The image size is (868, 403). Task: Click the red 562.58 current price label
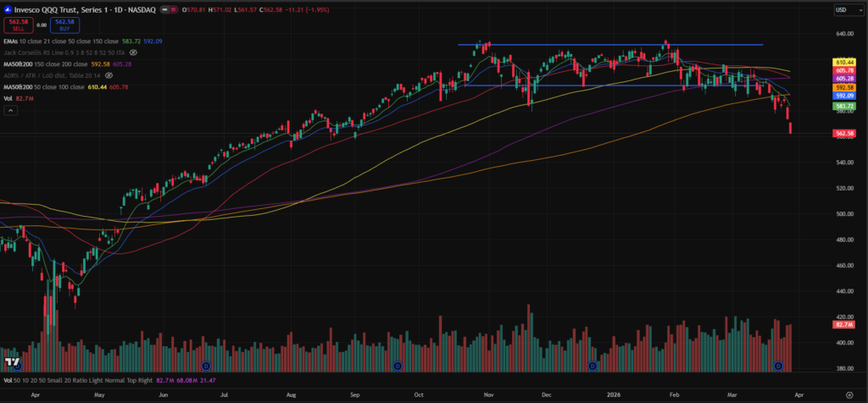click(843, 133)
